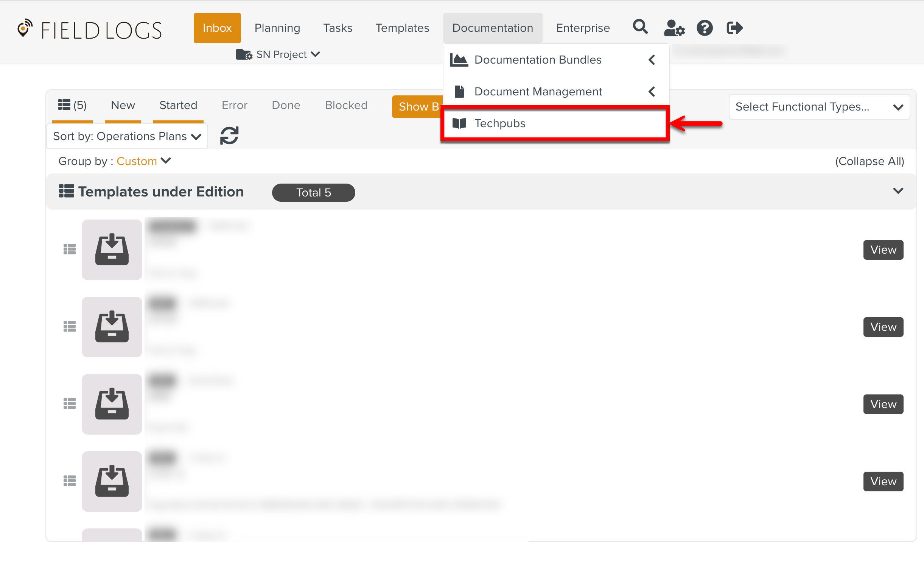924x561 pixels.
Task: Toggle the New status filter
Action: click(123, 105)
